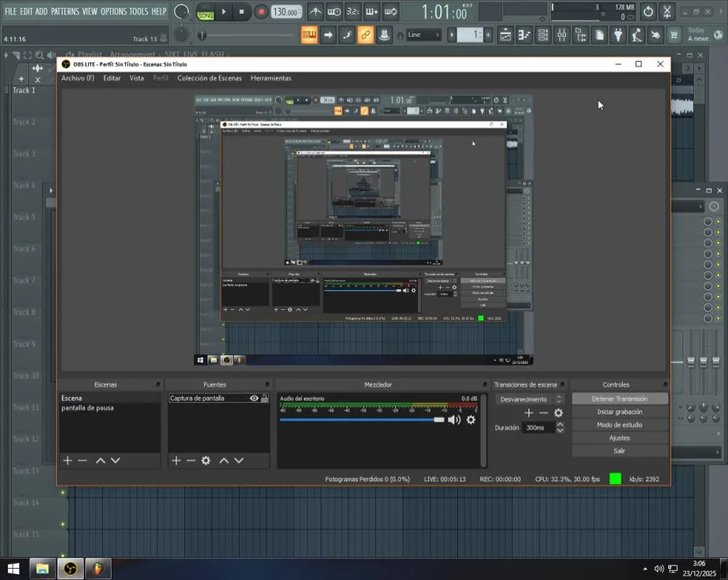The width and height of the screenshot is (728, 580).
Task: Open Windows Start menu
Action: pos(14,569)
